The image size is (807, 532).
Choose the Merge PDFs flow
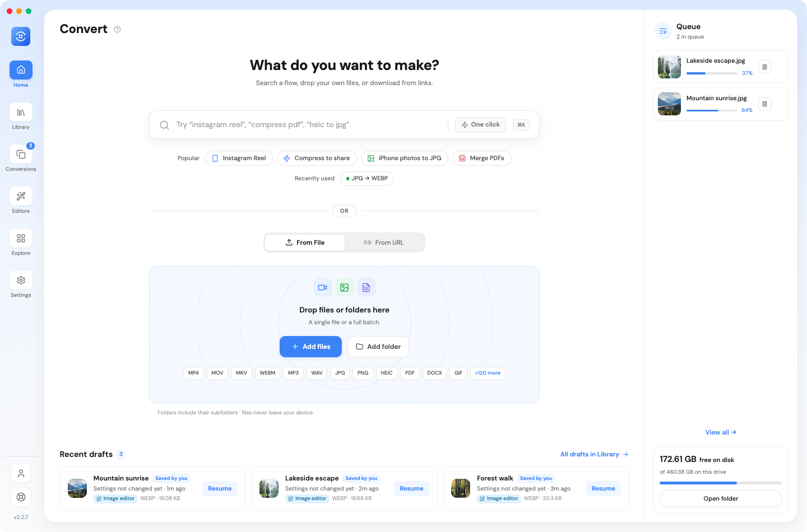pyautogui.click(x=482, y=158)
